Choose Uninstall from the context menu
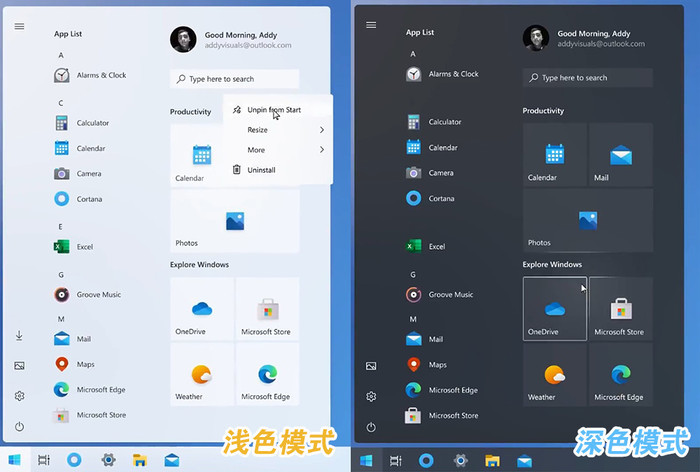700x472 pixels. pos(261,170)
